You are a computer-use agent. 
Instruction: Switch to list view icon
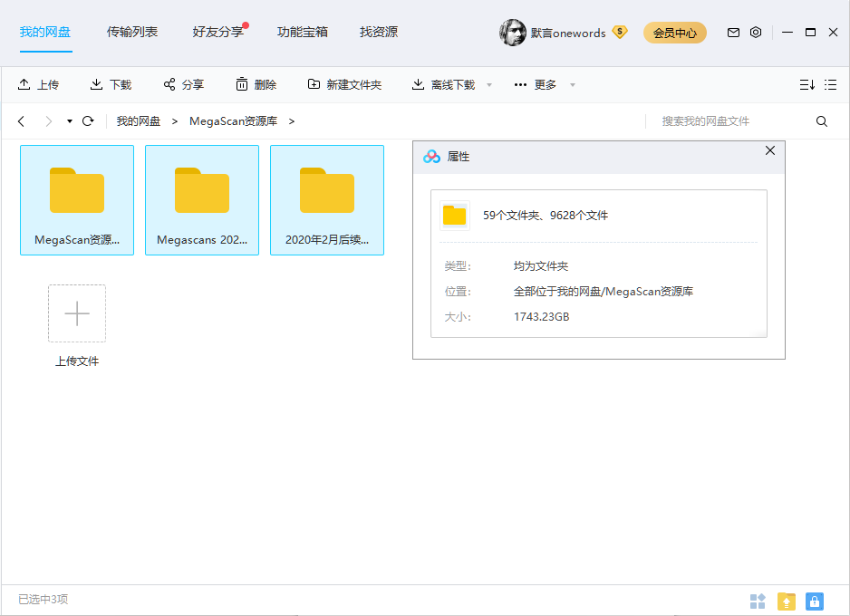(x=830, y=84)
